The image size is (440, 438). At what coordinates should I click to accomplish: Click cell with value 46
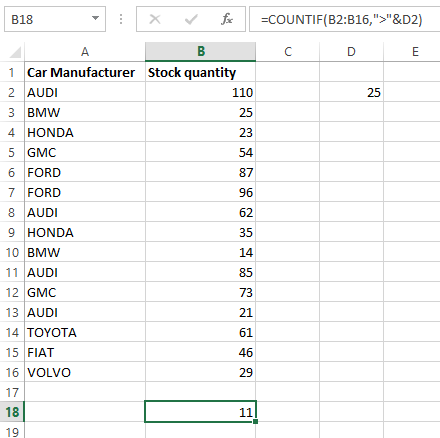201,352
